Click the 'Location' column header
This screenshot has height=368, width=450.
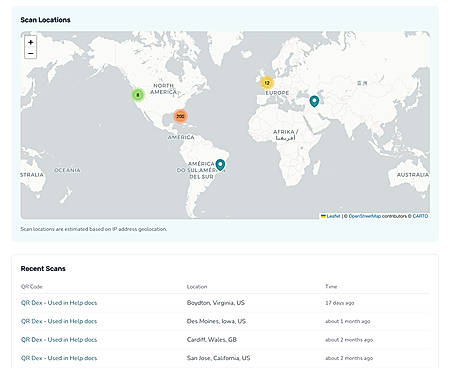197,286
